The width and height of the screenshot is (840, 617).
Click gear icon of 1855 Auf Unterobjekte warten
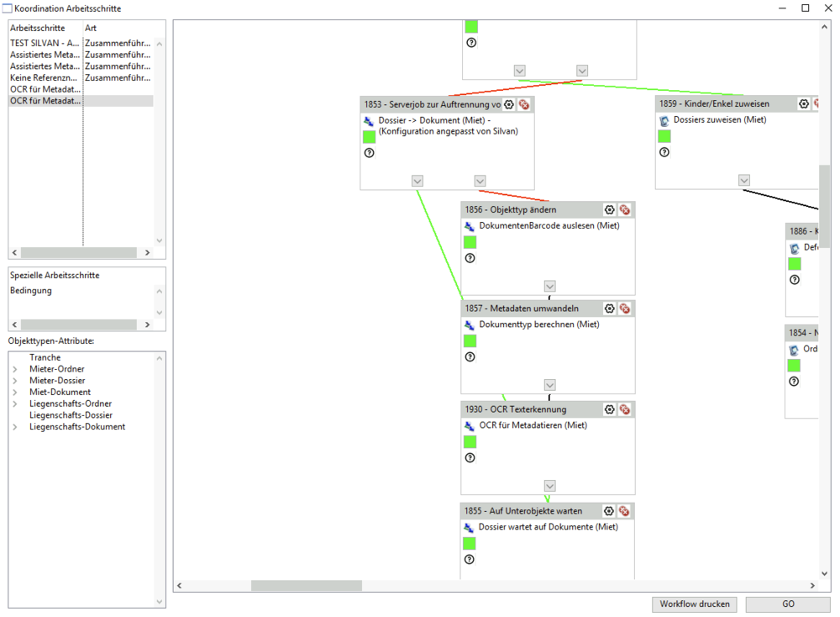click(x=609, y=511)
